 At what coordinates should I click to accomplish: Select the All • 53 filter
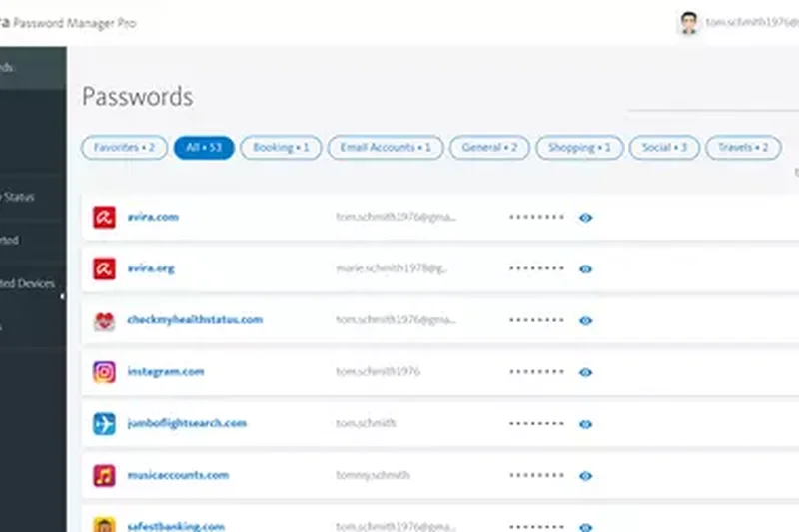[x=204, y=148]
